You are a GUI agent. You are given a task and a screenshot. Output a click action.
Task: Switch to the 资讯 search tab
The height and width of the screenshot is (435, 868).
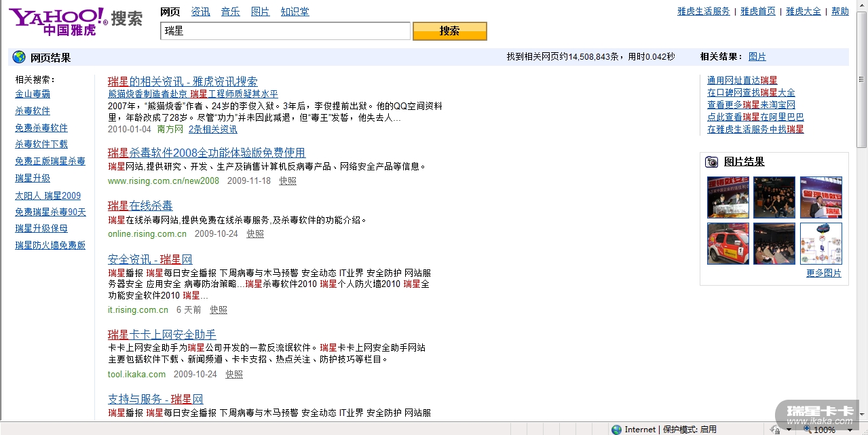[201, 12]
